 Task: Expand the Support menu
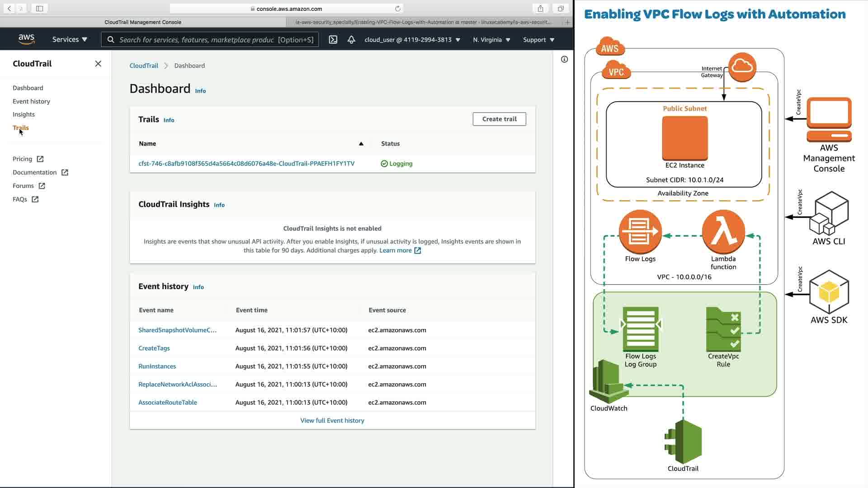pyautogui.click(x=538, y=40)
